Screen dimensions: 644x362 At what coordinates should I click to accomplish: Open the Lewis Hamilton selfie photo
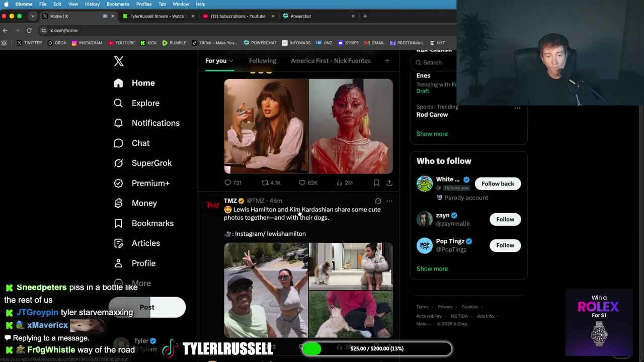tap(266, 290)
